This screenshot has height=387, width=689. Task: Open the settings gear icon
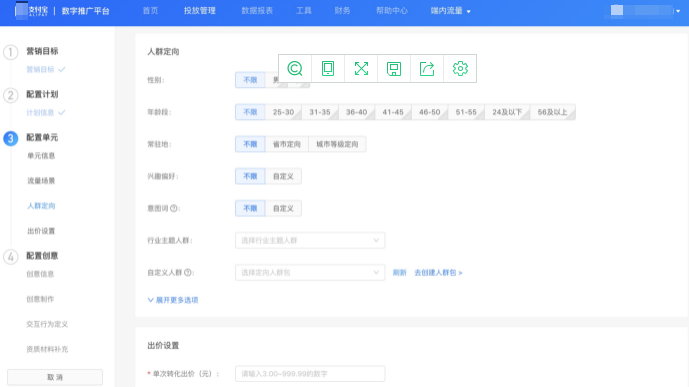pyautogui.click(x=460, y=69)
